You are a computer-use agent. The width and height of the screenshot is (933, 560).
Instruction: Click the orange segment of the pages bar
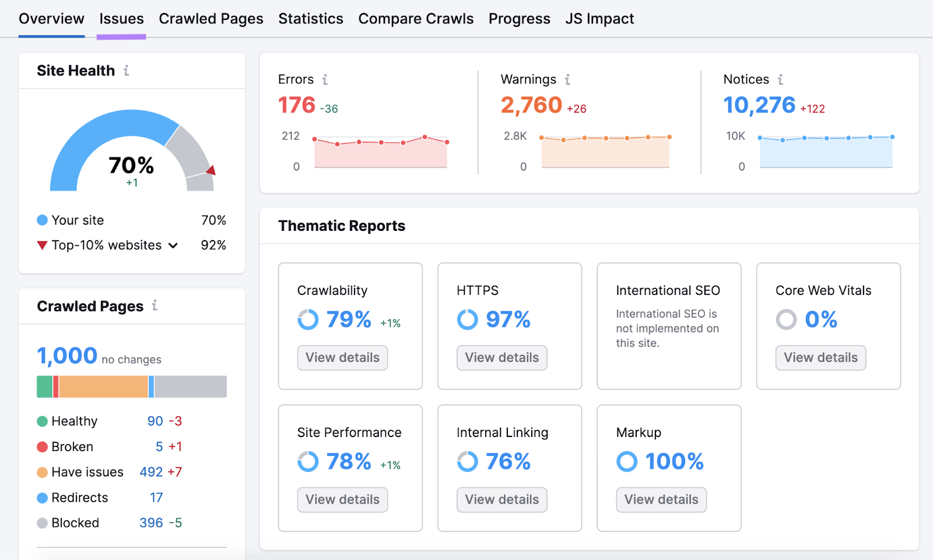tap(105, 386)
